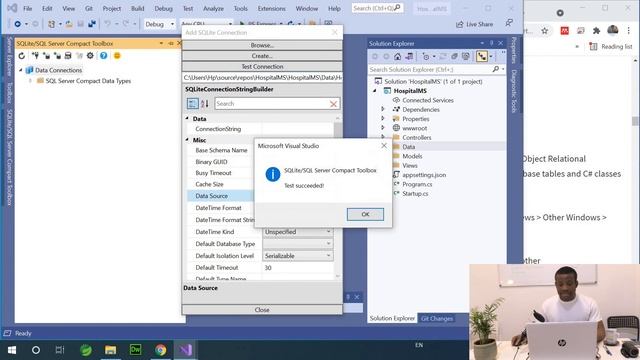Clear the property search with red X
Screen dimensions: 640x360
[x=333, y=104]
